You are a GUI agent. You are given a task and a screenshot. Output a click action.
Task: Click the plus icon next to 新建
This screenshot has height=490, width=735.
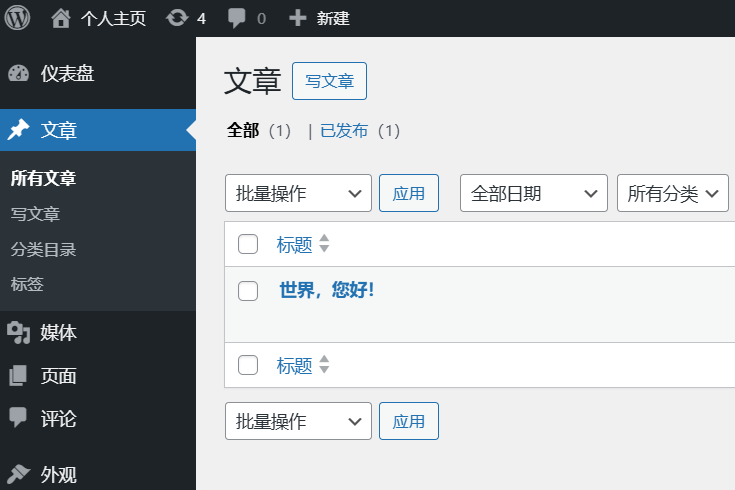pyautogui.click(x=298, y=18)
